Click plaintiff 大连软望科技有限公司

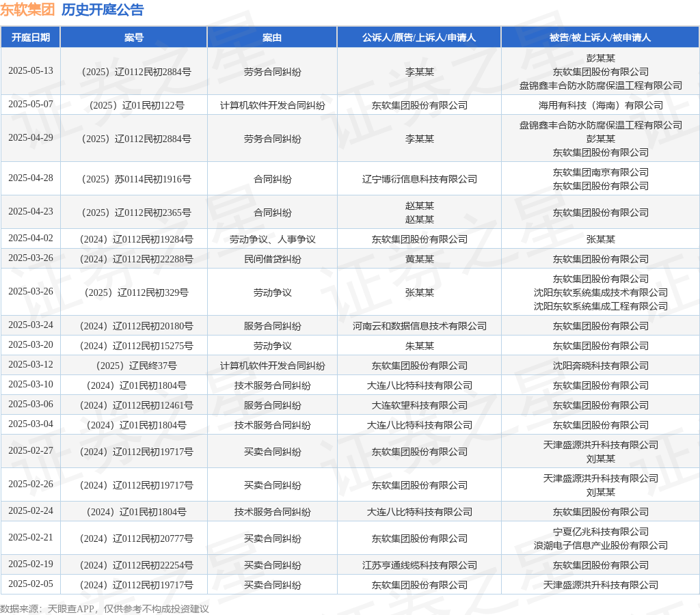(419, 405)
